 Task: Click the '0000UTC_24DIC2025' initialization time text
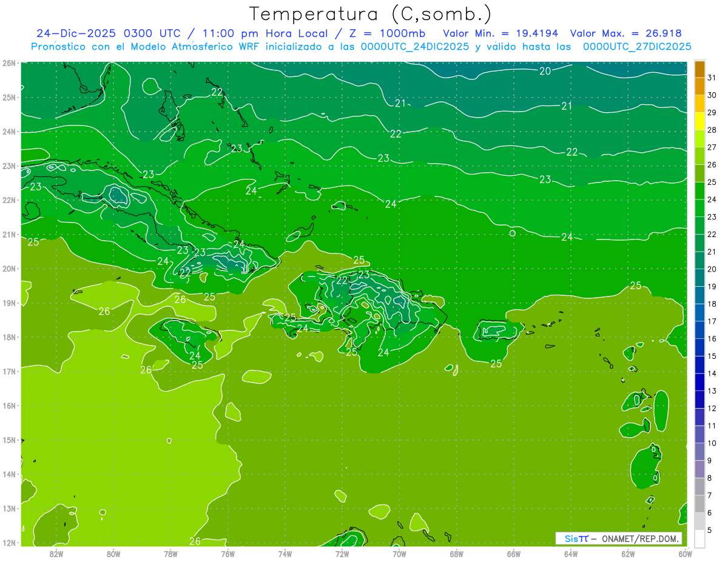[415, 46]
